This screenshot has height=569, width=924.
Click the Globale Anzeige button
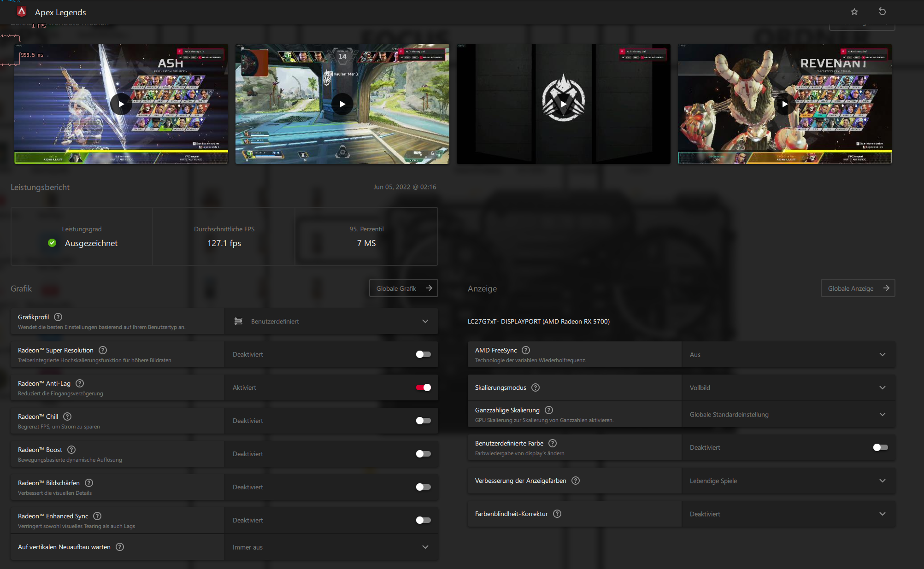(x=858, y=288)
